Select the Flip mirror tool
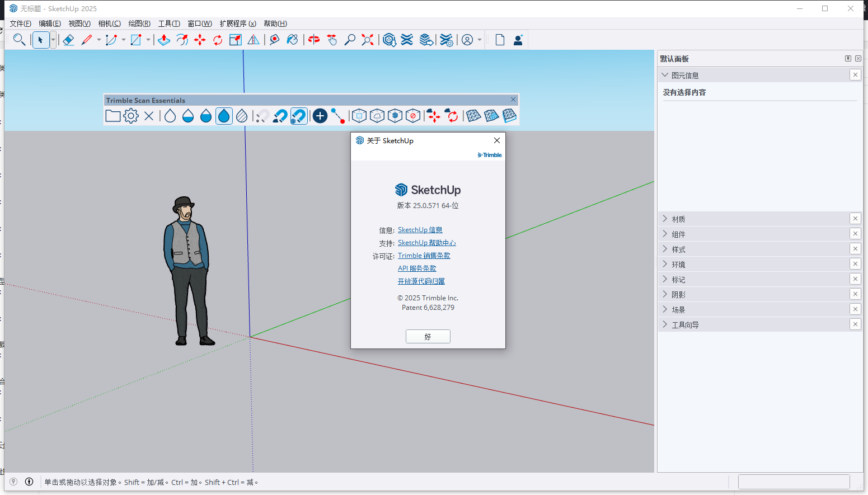The height and width of the screenshot is (495, 868). (x=254, y=40)
